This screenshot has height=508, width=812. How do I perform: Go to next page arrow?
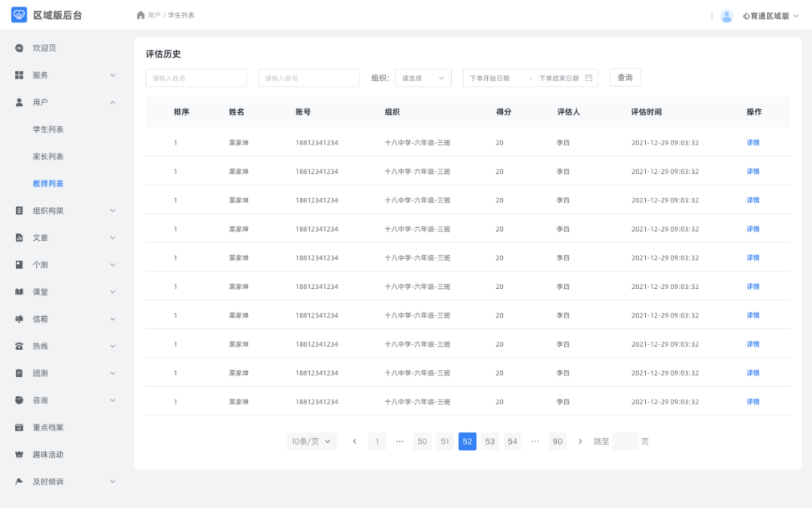[x=580, y=442]
